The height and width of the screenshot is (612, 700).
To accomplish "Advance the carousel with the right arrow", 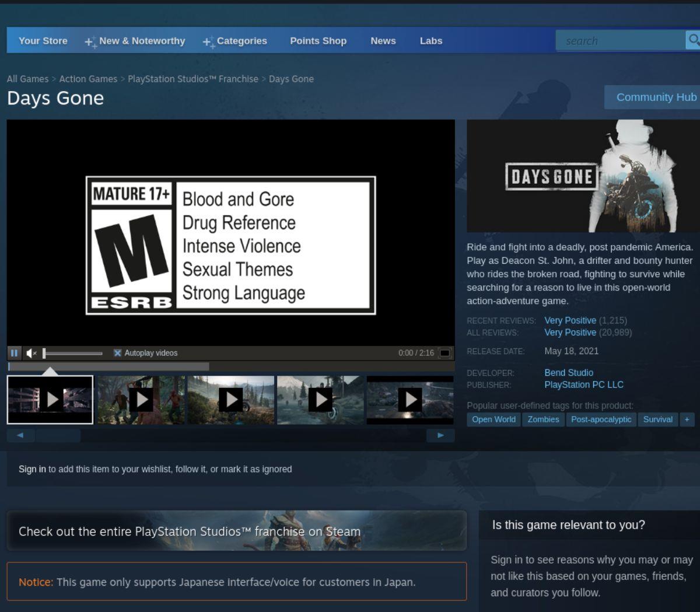I will point(440,435).
